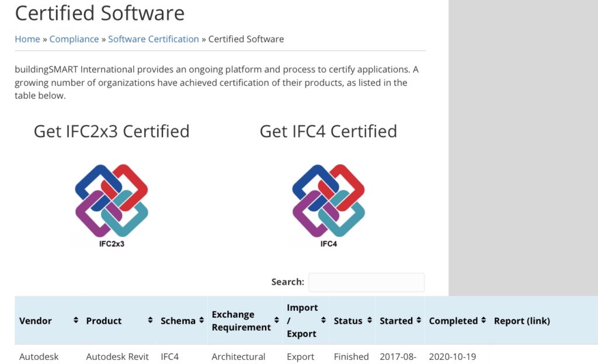Click the Finished status cell
The image size is (598, 364).
pyautogui.click(x=351, y=357)
